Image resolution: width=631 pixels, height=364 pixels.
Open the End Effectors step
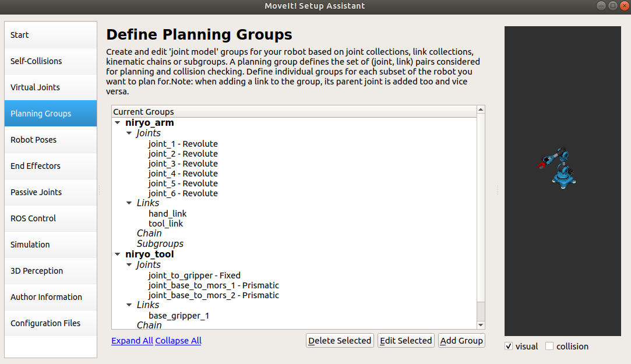pyautogui.click(x=51, y=166)
